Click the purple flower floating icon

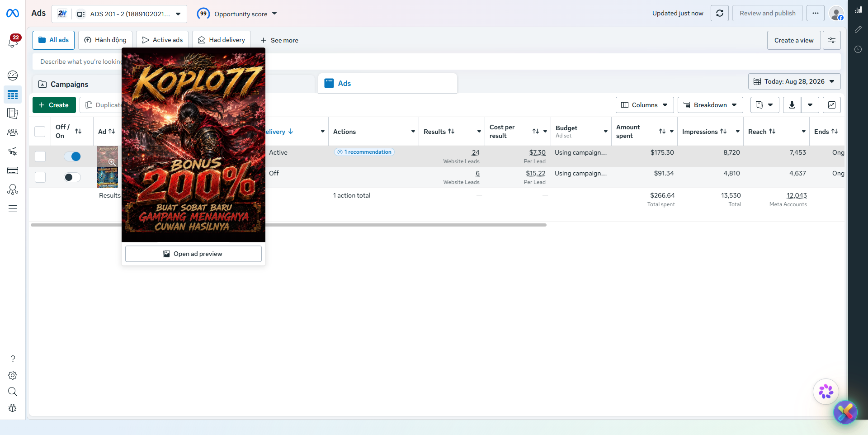[x=826, y=392]
